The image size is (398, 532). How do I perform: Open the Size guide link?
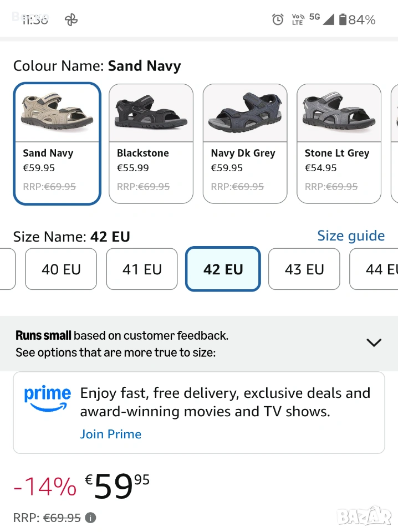[351, 236]
